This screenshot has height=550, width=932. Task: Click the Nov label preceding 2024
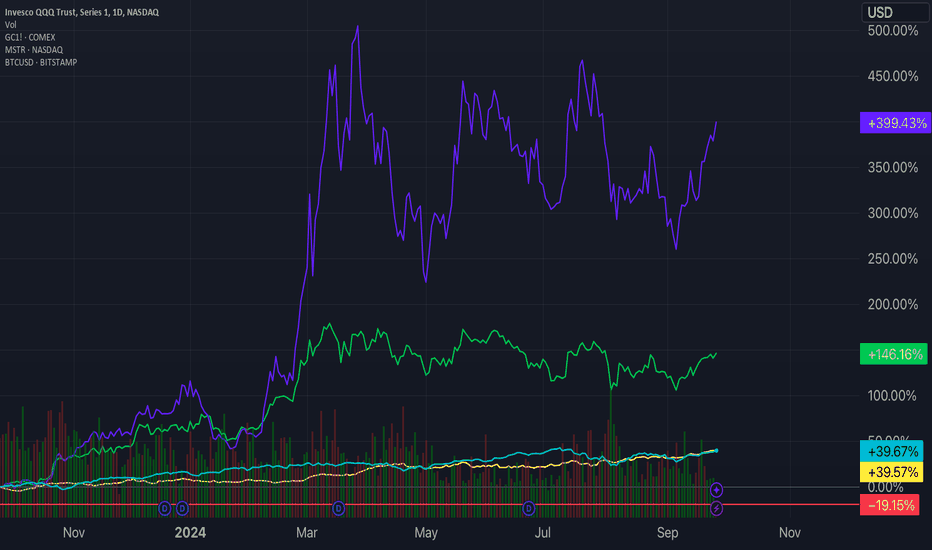click(x=74, y=532)
